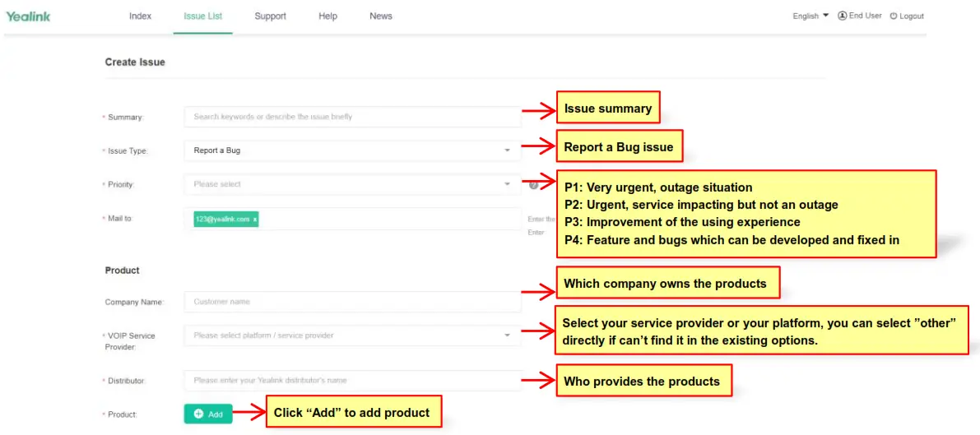The image size is (980, 435).
Task: Click the Yealink logo
Action: click(x=28, y=16)
